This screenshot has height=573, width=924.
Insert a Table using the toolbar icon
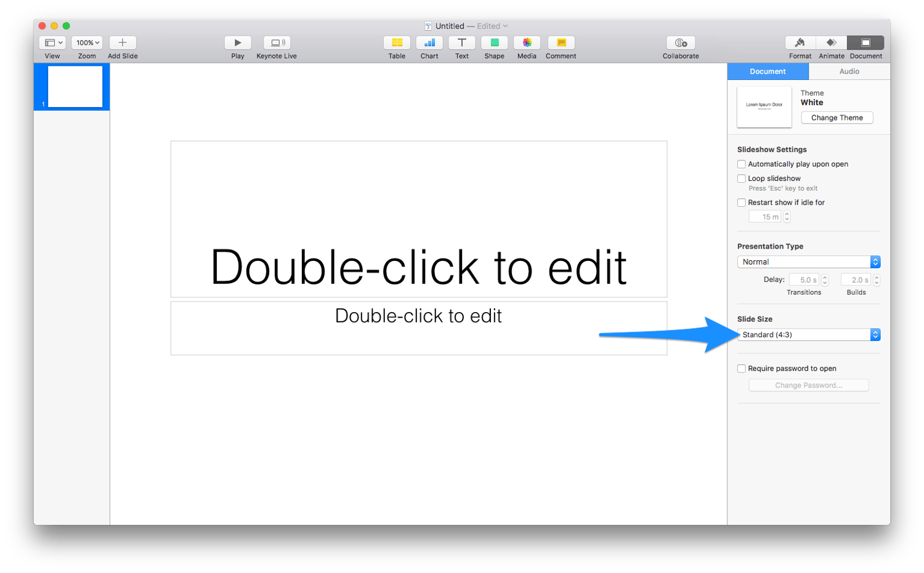point(397,43)
